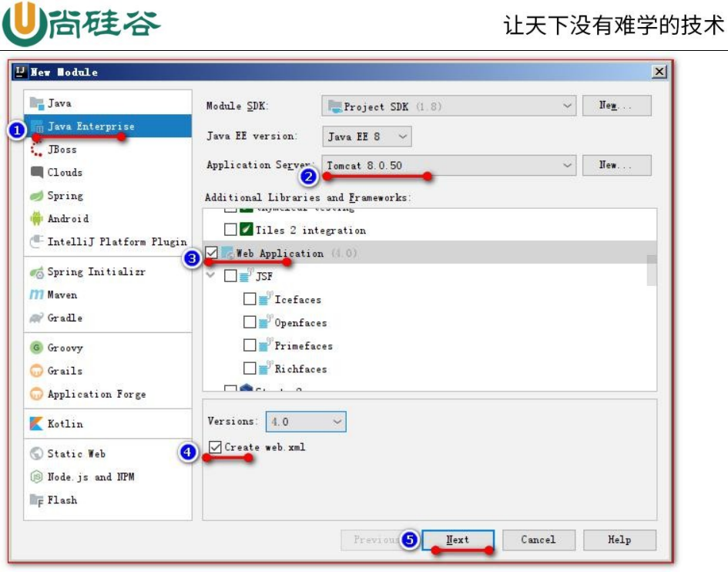Click the Icefaces library icon
728x572 pixels.
(x=265, y=299)
